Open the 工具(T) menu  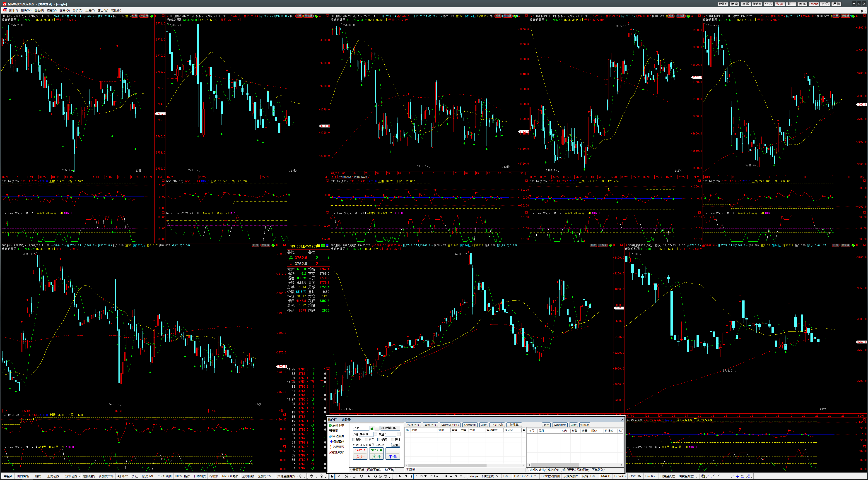point(90,10)
